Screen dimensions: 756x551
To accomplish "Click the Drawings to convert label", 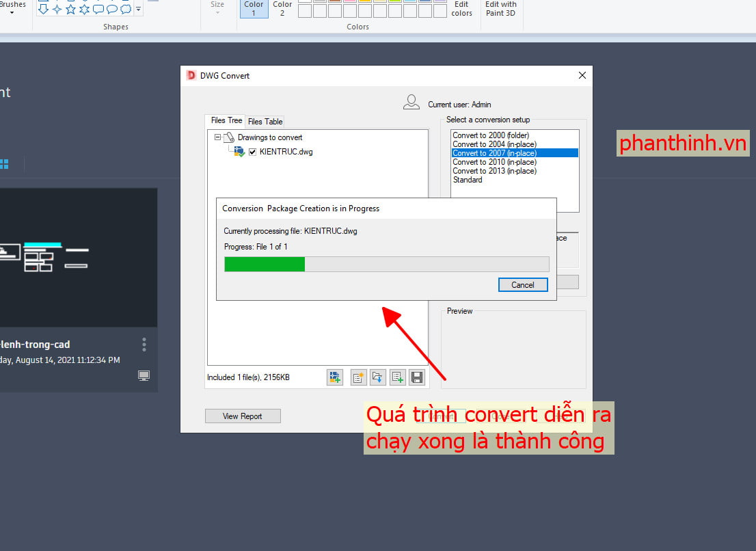I will (270, 137).
